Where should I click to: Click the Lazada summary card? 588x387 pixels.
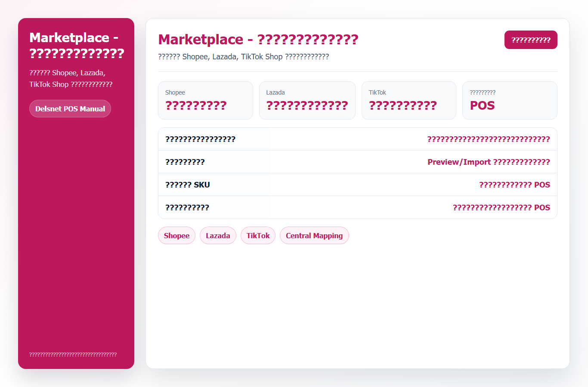[x=307, y=100]
